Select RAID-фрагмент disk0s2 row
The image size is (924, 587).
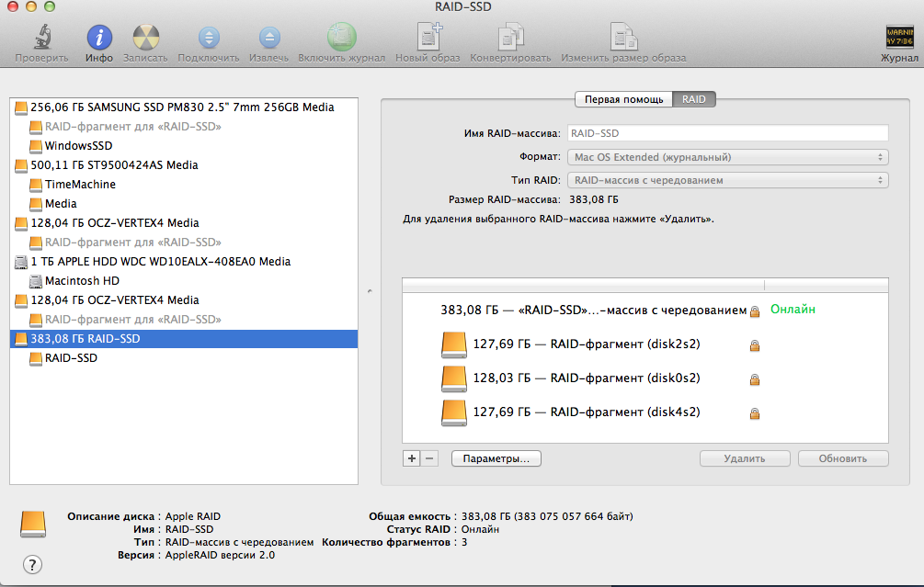point(645,378)
